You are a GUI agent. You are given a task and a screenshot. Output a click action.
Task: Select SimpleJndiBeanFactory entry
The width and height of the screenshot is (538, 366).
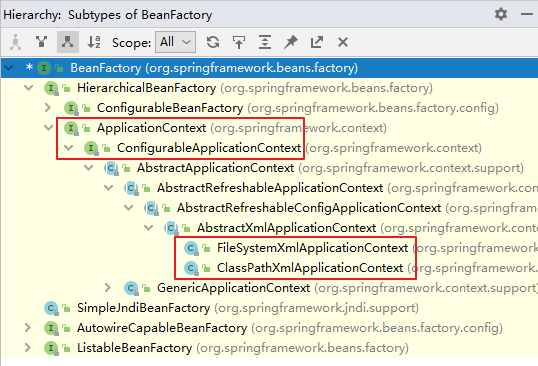(143, 308)
